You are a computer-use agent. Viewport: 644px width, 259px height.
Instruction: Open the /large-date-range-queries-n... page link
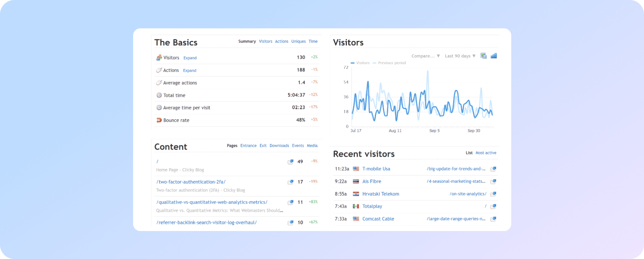(x=456, y=219)
